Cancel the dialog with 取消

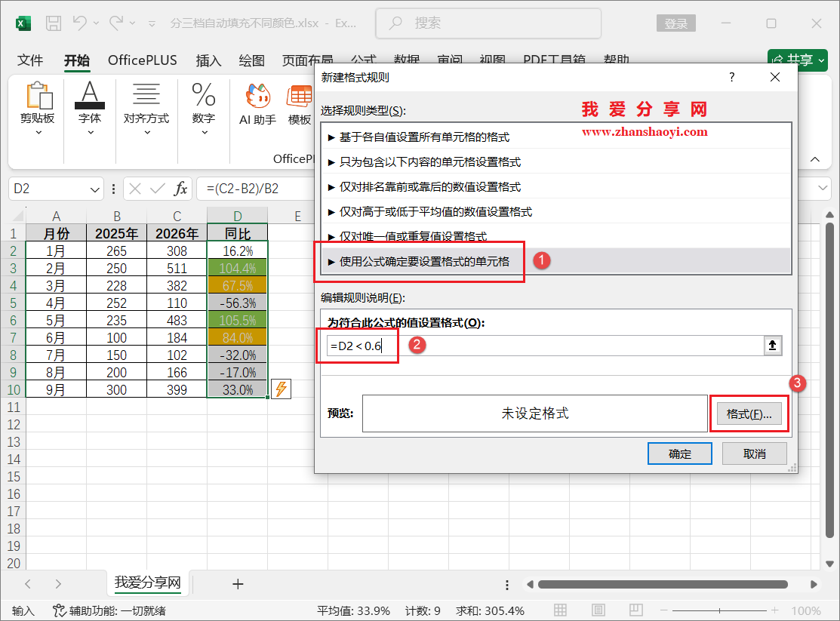[754, 453]
